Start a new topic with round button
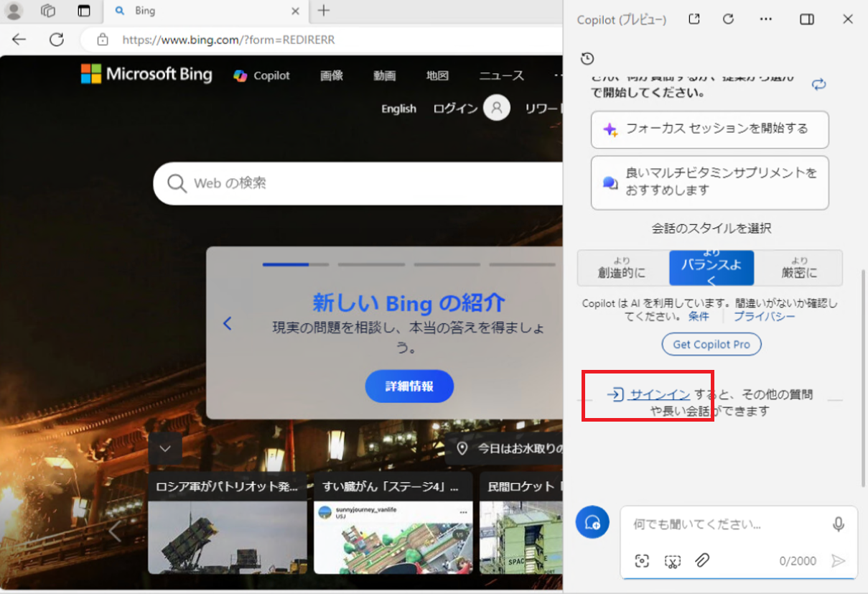Image resolution: width=868 pixels, height=594 pixels. [592, 522]
